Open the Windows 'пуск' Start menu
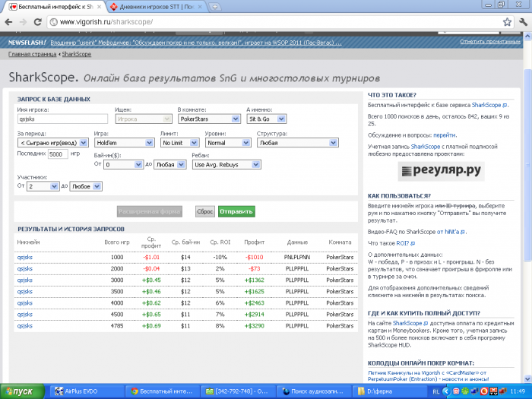The image size is (532, 399). pyautogui.click(x=22, y=391)
